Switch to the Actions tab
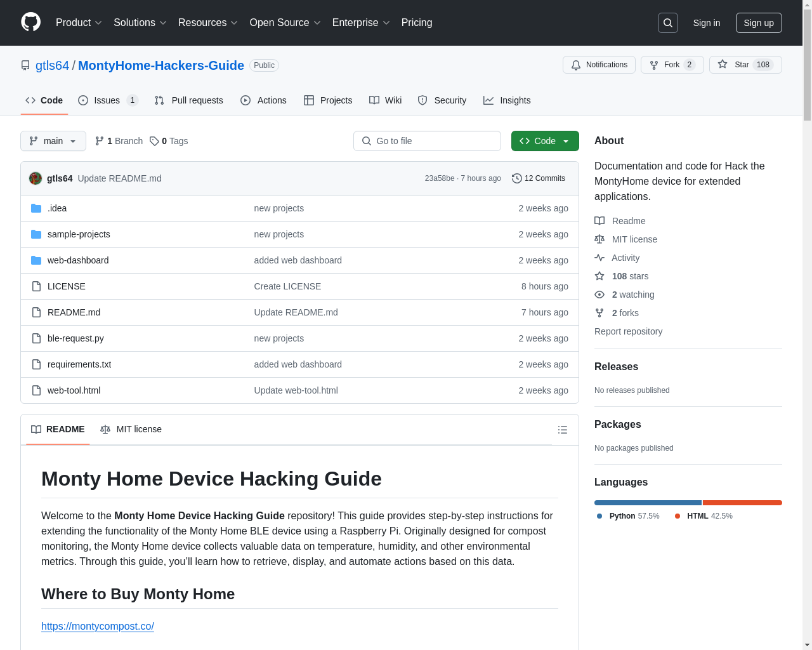The width and height of the screenshot is (812, 650). coord(263,100)
